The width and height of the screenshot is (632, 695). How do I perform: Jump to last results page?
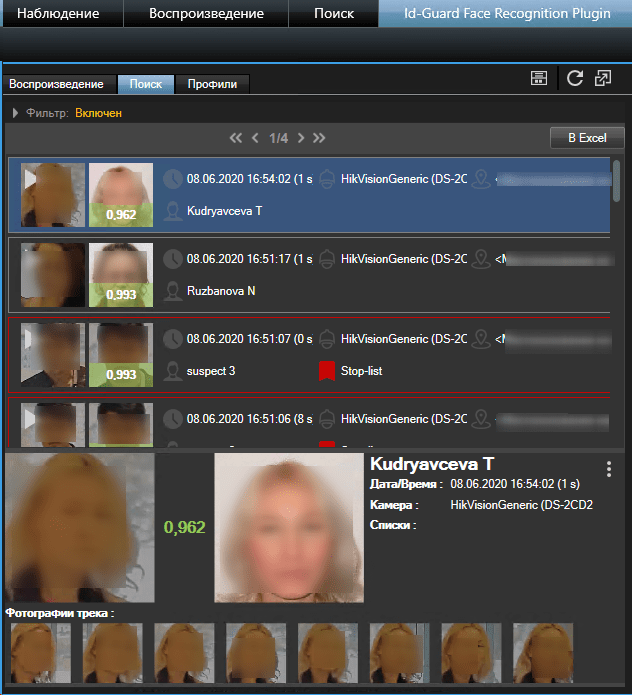point(319,138)
